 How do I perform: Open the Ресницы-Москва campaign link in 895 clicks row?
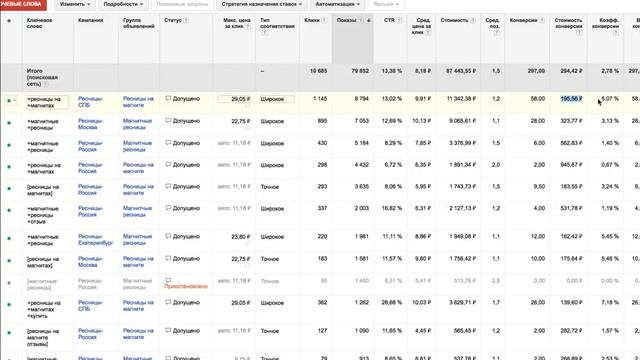90,124
